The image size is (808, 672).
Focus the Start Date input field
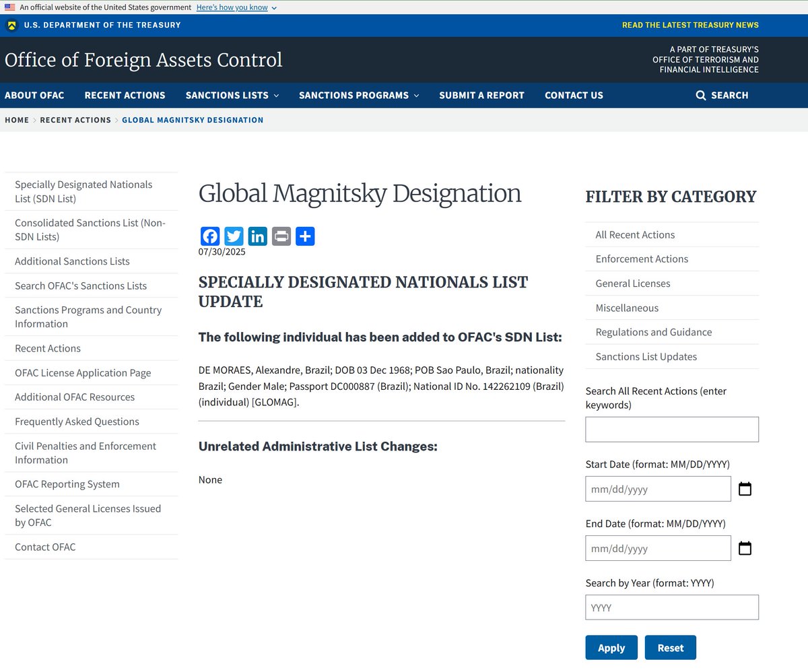pyautogui.click(x=658, y=489)
